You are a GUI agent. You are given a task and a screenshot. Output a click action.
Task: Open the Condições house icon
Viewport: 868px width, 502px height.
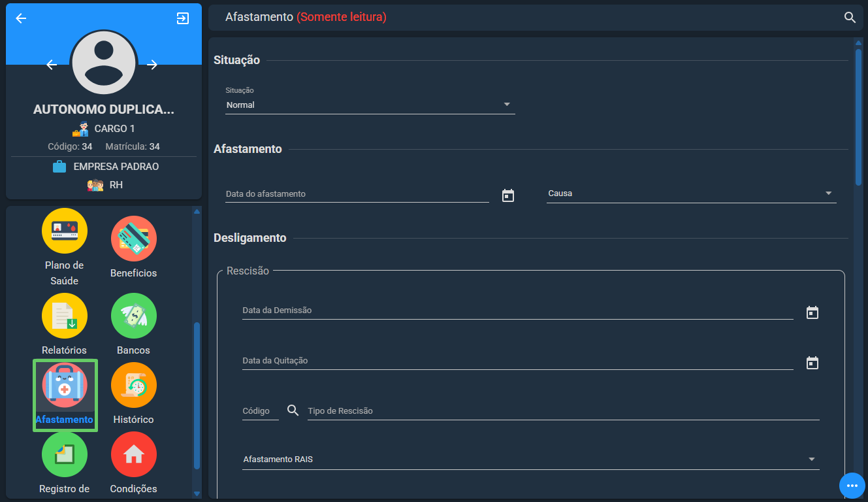(134, 454)
